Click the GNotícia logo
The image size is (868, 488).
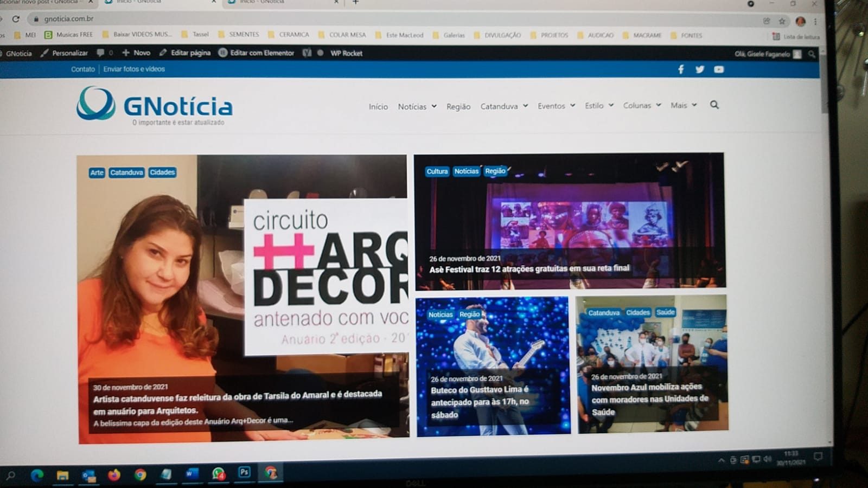[155, 106]
